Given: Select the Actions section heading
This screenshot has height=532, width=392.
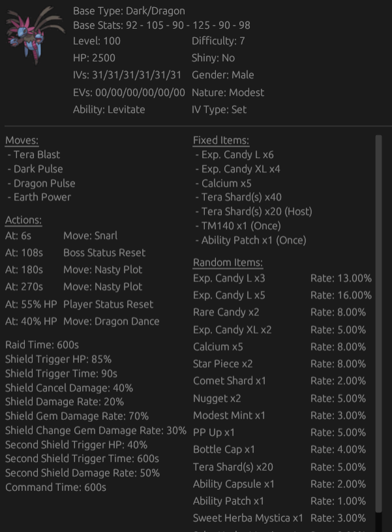Looking at the screenshot, I should click(x=23, y=220).
